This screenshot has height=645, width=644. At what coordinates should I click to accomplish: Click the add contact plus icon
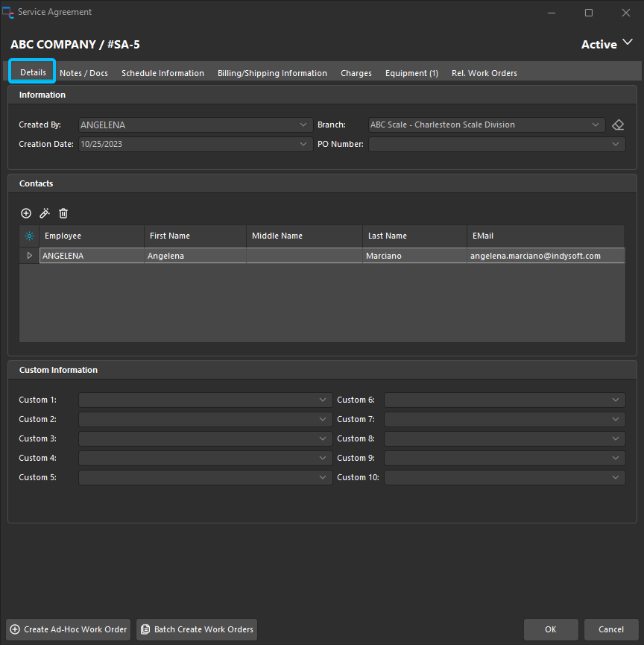tap(26, 213)
